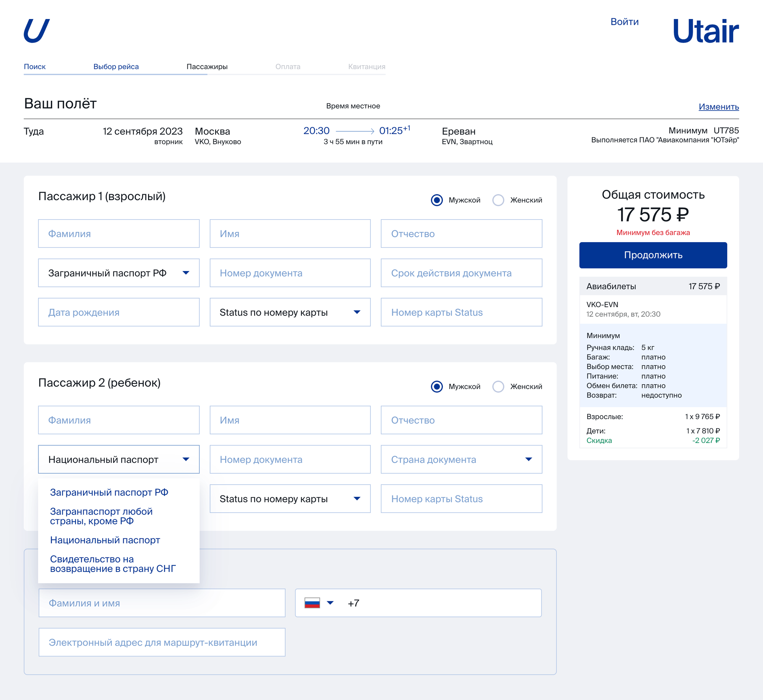763x700 pixels.
Task: Collapse Passenger 2 Национальный паспорт dropdown
Action: click(x=119, y=459)
